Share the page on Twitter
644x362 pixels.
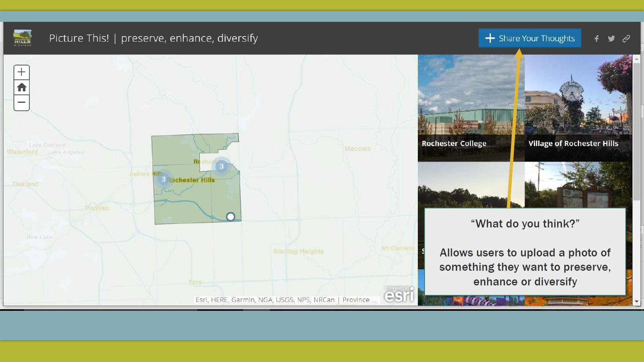[x=611, y=39]
